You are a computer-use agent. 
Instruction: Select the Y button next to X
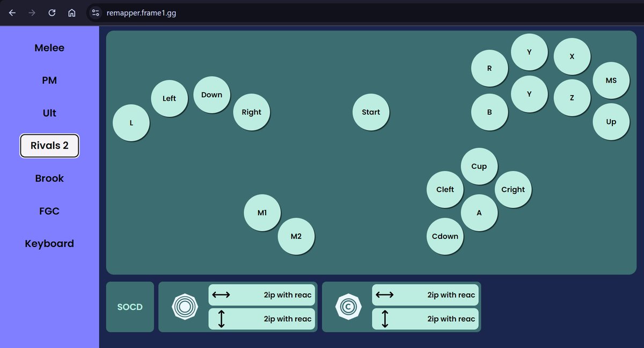click(x=529, y=52)
